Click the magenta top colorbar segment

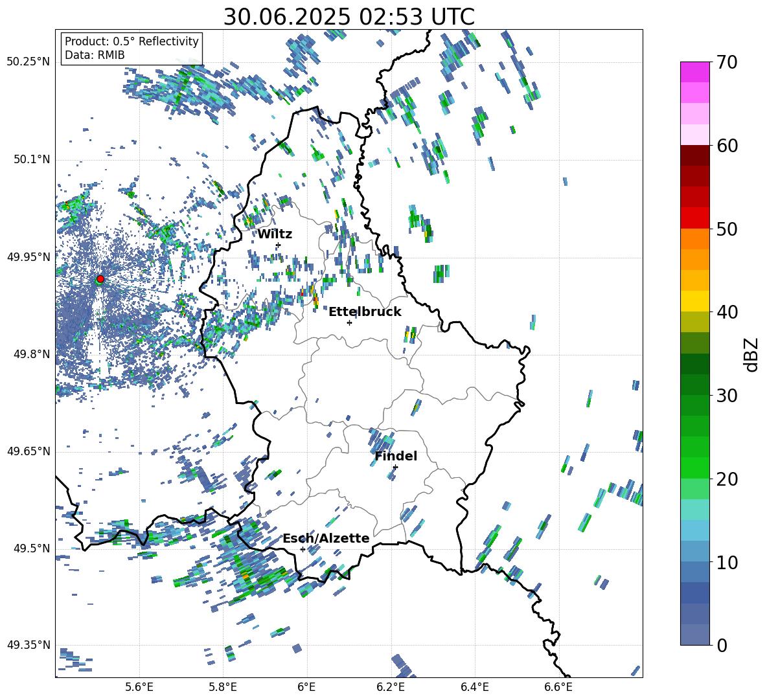(695, 73)
